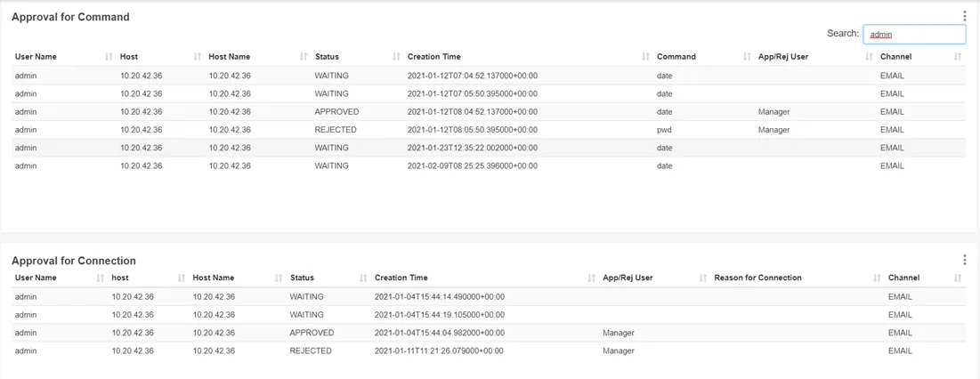980x379 pixels.
Task: Click Approval for Command panel title
Action: click(x=70, y=17)
